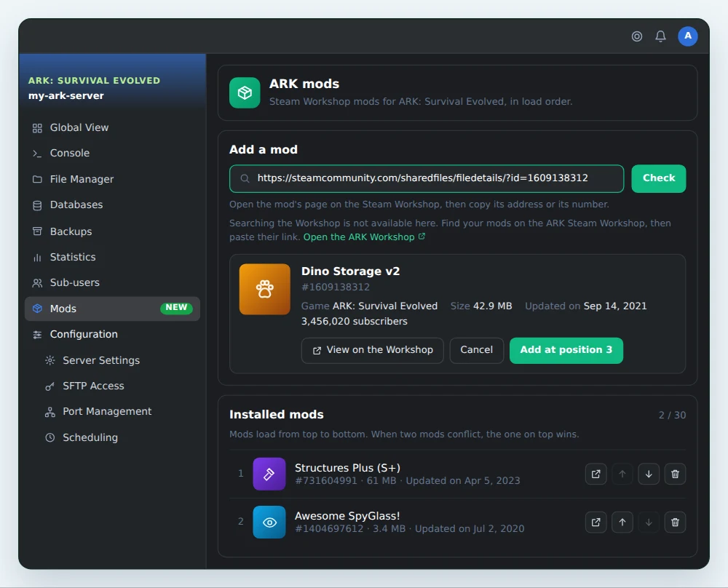Click my-ark-server name in sidebar

66,96
